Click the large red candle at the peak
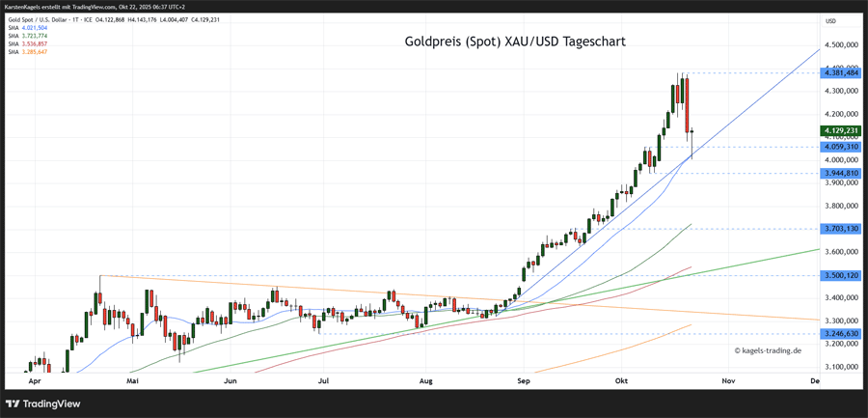Viewport: 868px width, 418px height. pos(687,106)
